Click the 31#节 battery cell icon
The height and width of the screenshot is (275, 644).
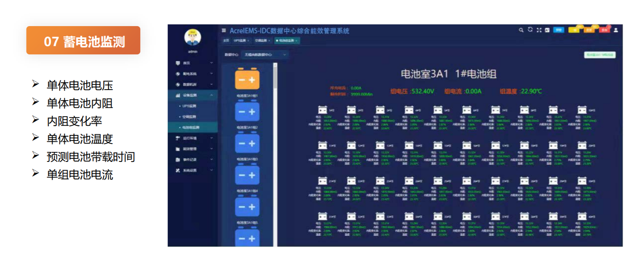pyautogui.click(x=323, y=215)
